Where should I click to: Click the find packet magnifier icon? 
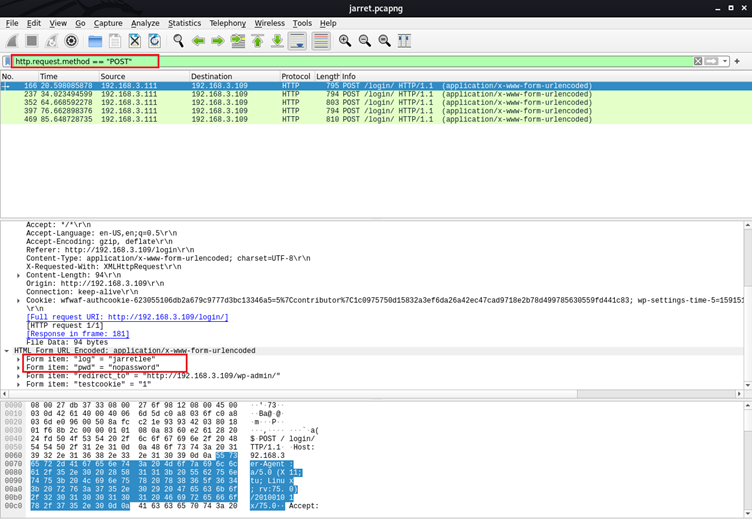178,41
